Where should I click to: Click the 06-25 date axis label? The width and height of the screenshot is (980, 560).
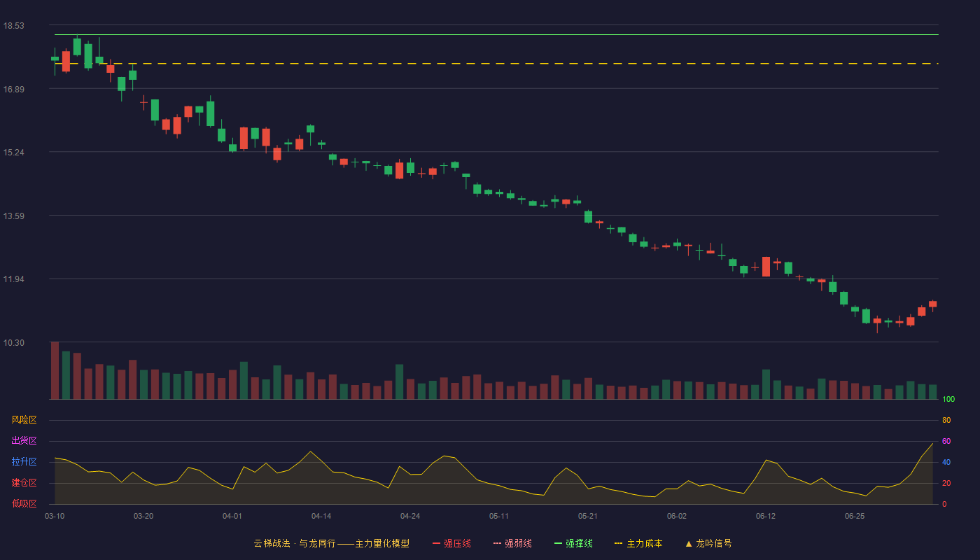(855, 516)
